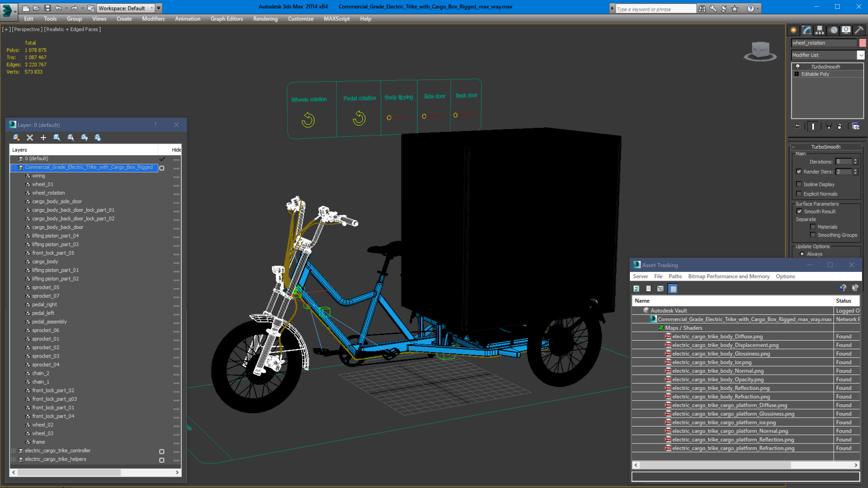
Task: Open the Utilities command panel tab
Action: [x=859, y=30]
